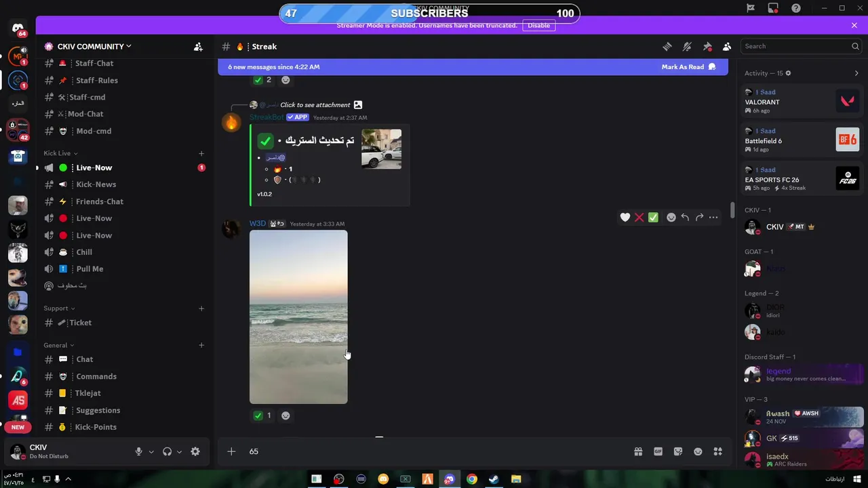
Task: Collapse the Kick Live category
Action: click(60, 153)
